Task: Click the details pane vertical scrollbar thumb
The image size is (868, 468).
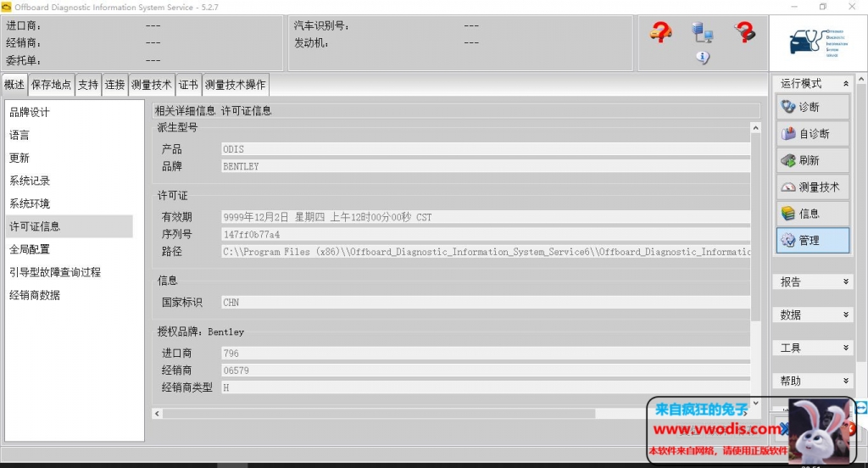Action: [x=755, y=227]
